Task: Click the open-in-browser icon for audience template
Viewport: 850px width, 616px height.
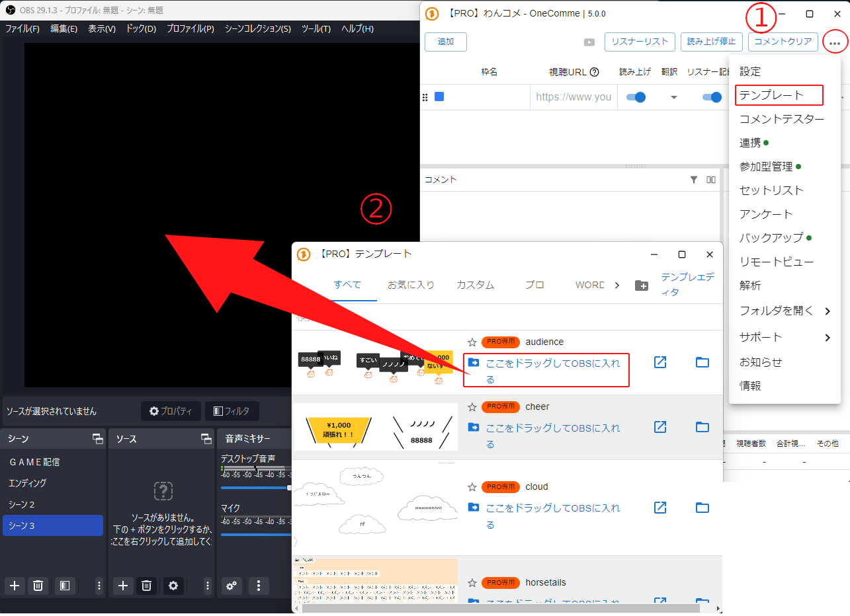Action: point(659,362)
